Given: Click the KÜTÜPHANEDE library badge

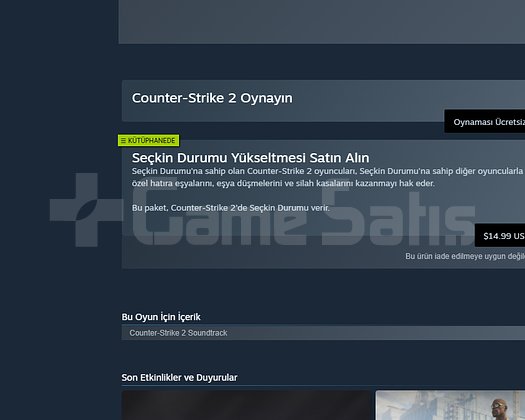Looking at the screenshot, I should click(x=148, y=140).
